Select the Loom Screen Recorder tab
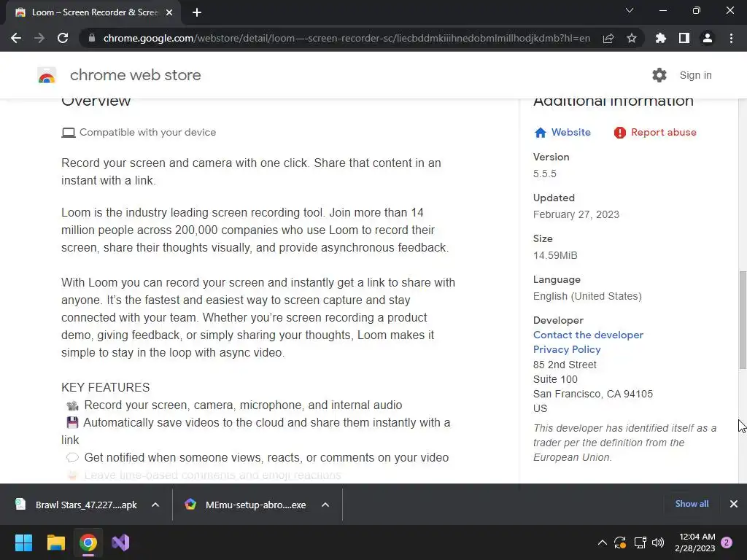Screen dimensions: 747x560 [x=93, y=12]
